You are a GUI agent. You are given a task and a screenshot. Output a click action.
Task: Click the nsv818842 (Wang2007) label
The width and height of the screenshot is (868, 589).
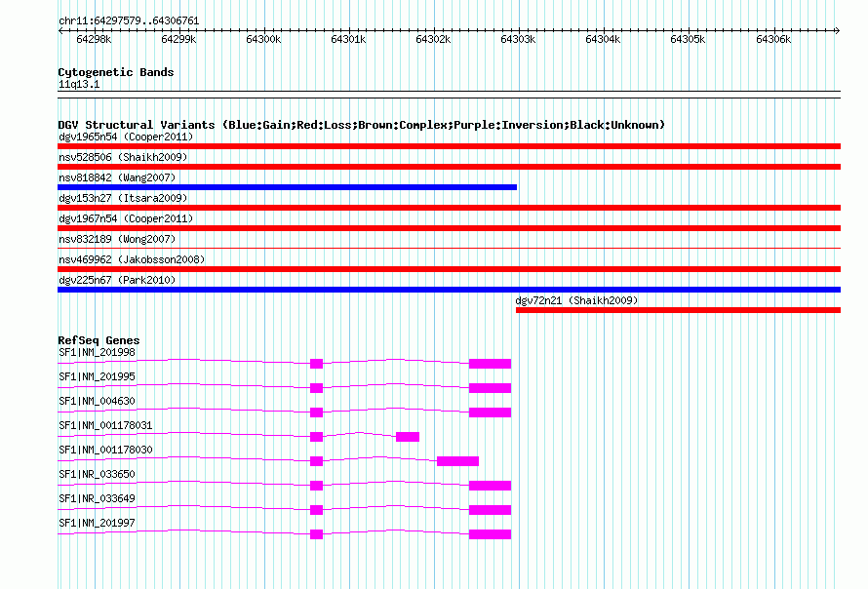coord(117,177)
